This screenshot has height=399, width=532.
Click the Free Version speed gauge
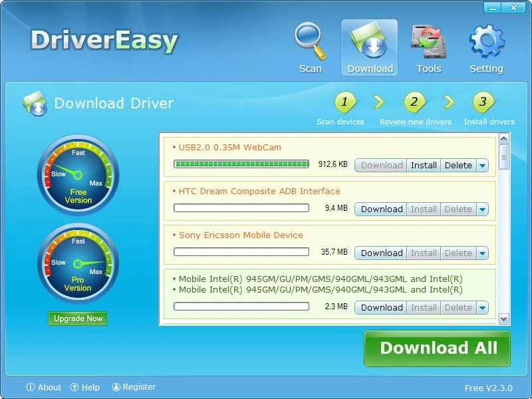[x=78, y=175]
